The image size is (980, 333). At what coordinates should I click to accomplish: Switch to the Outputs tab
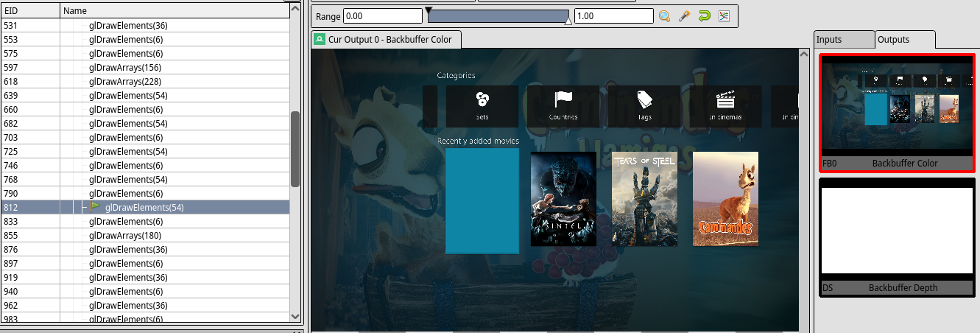click(x=905, y=40)
